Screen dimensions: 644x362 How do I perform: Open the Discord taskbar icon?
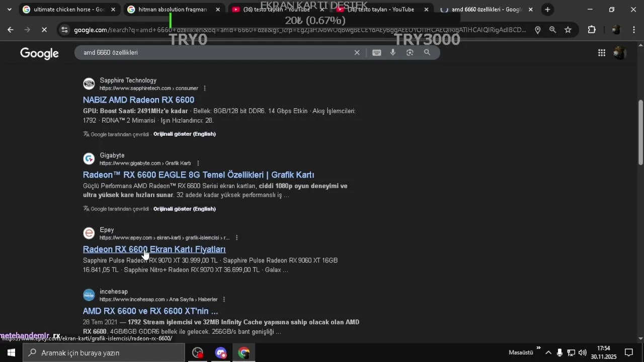pos(221,352)
